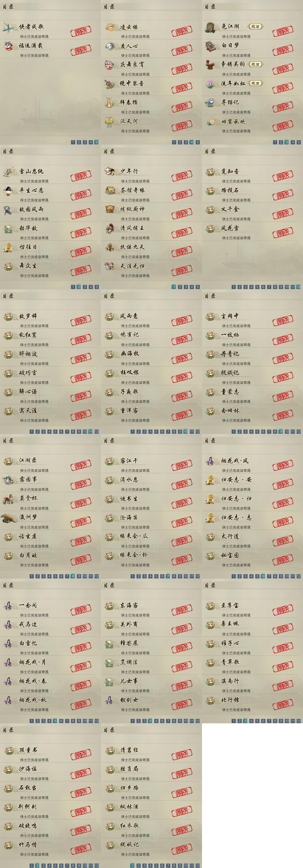This screenshot has width=303, height=868.
Task: Click the wolf icon beside 莫贪杯
Action: click(8, 499)
